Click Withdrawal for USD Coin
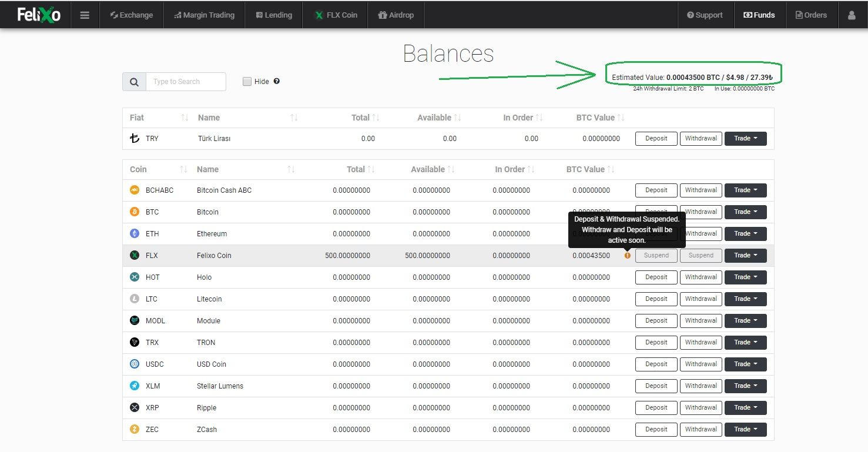Image resolution: width=868 pixels, height=452 pixels. click(x=701, y=364)
